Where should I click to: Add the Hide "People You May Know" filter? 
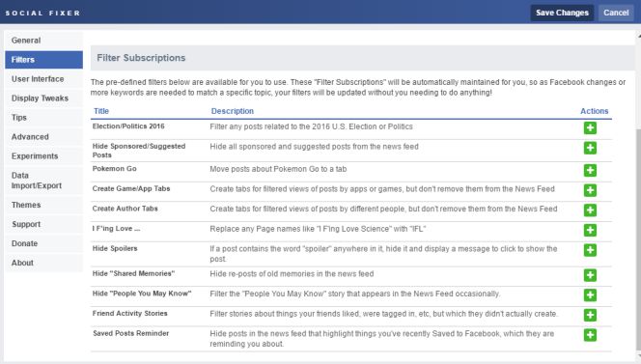(x=590, y=294)
